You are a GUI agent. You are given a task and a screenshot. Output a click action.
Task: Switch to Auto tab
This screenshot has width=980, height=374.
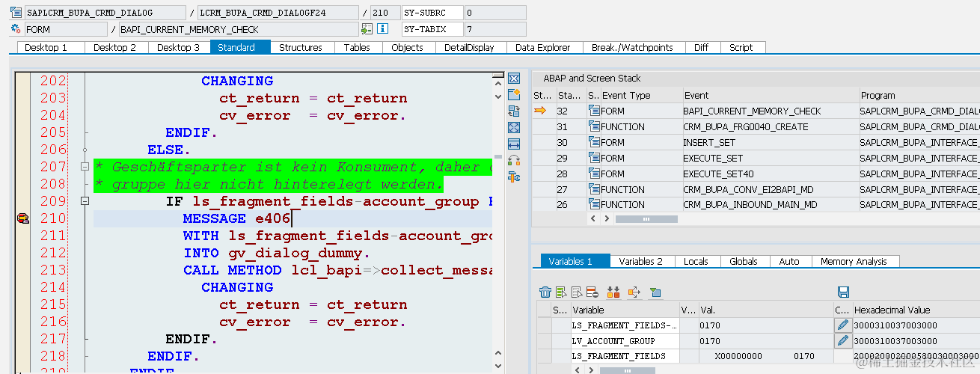(x=789, y=261)
